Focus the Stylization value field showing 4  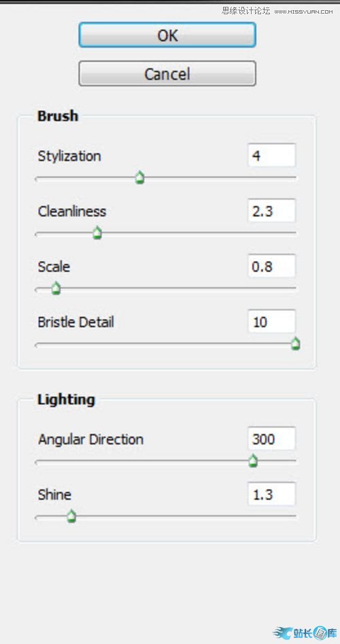click(x=271, y=155)
